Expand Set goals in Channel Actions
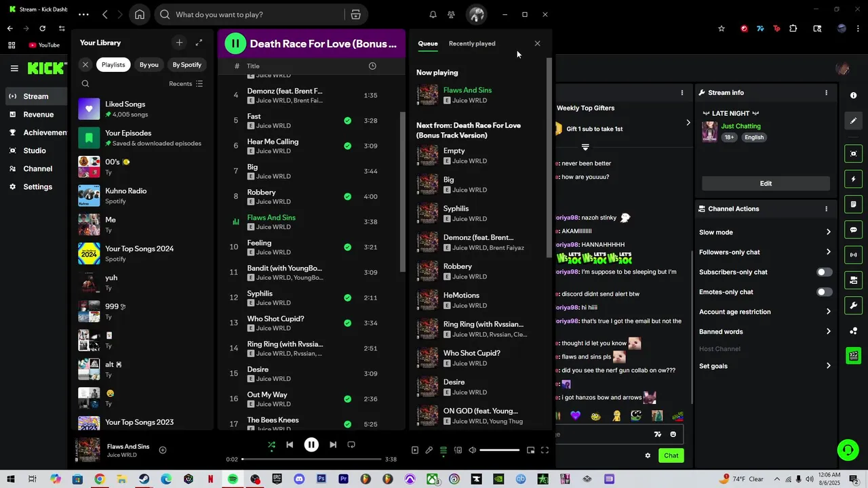 (829, 366)
